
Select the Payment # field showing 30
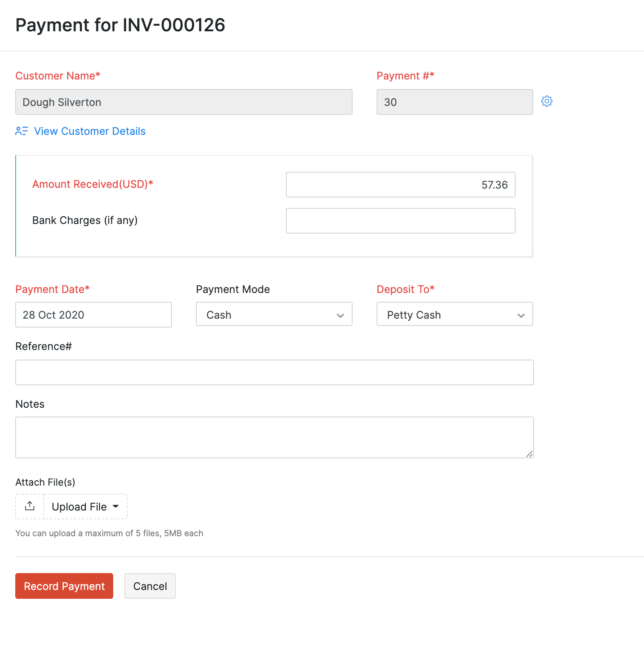point(454,102)
